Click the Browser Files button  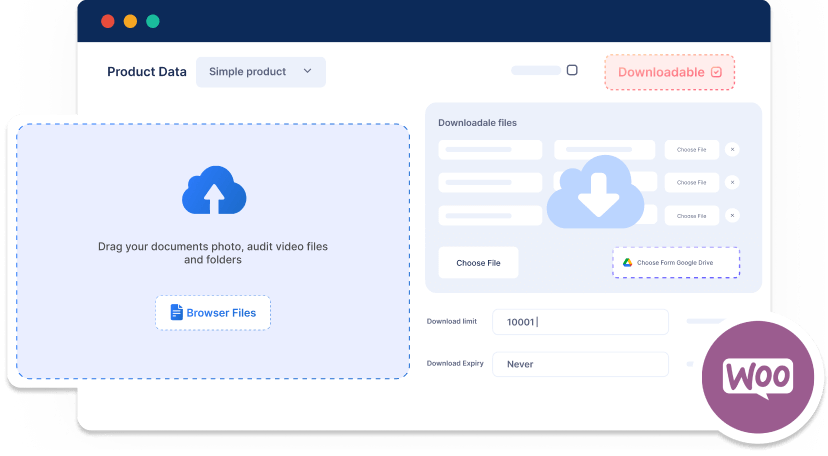click(x=213, y=313)
